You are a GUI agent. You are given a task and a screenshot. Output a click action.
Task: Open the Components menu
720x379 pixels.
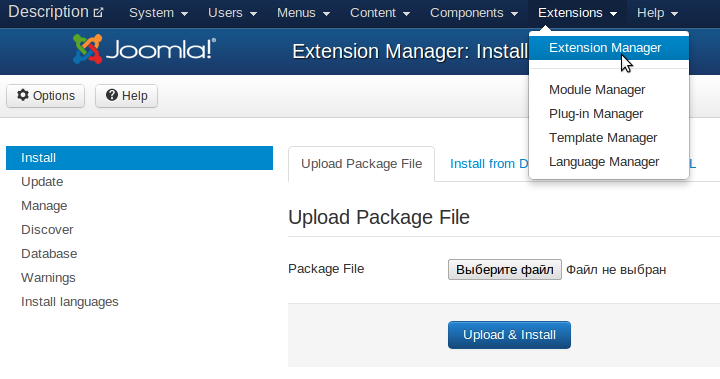pyautogui.click(x=474, y=13)
